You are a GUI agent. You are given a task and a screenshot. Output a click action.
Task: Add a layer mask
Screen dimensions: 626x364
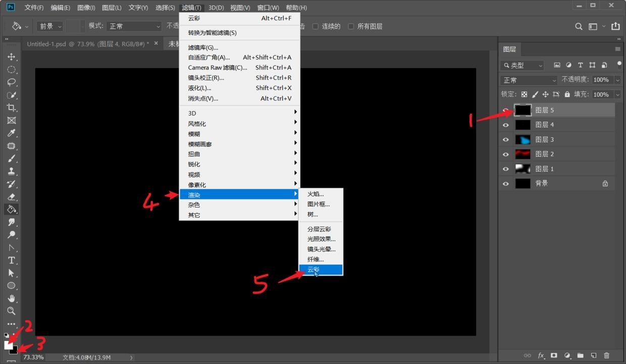point(554,355)
